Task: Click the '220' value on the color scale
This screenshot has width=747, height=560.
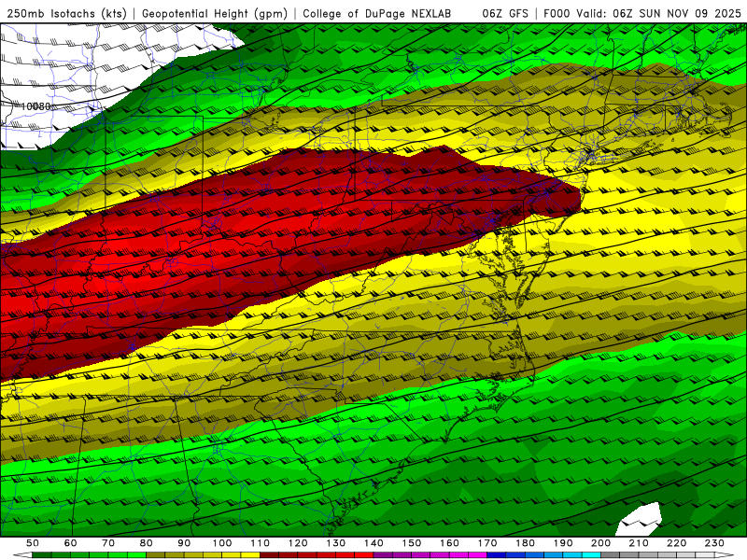Action: (x=676, y=543)
